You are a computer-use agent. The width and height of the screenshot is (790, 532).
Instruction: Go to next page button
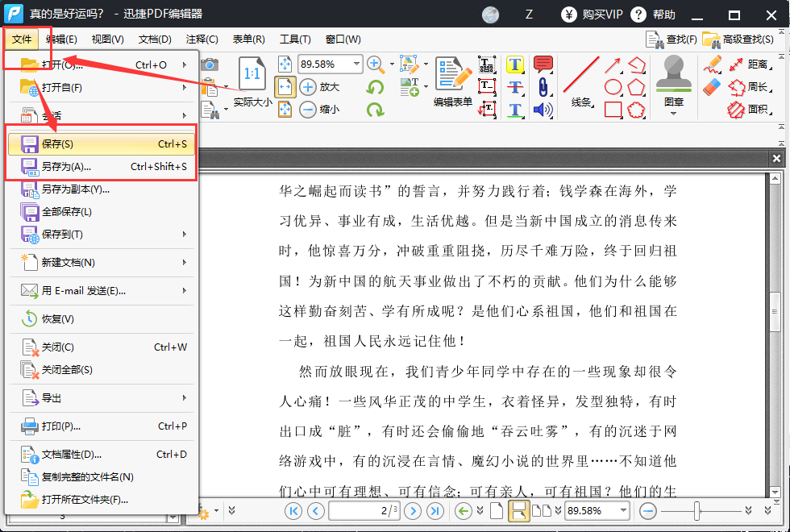click(413, 511)
